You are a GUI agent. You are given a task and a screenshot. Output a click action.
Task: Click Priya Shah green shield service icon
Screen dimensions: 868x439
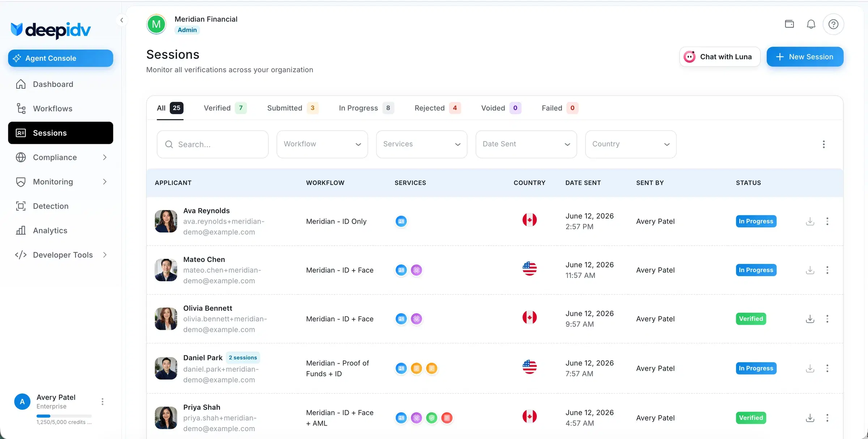pos(431,418)
